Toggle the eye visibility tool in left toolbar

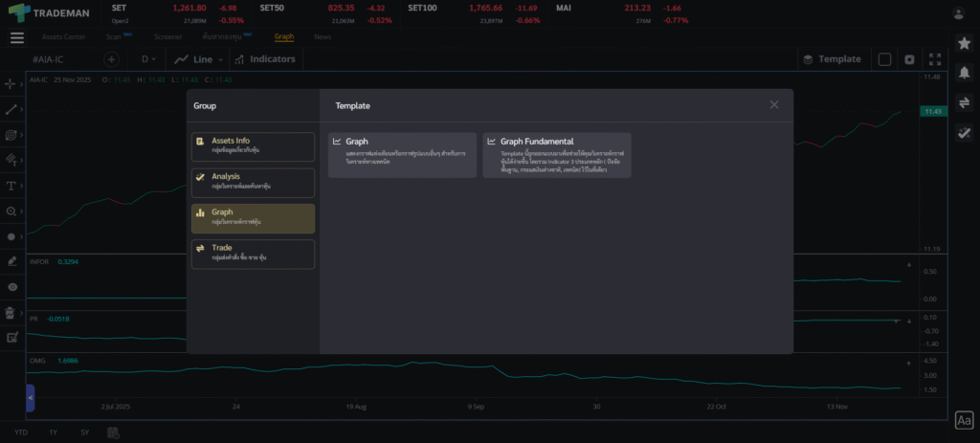(11, 286)
